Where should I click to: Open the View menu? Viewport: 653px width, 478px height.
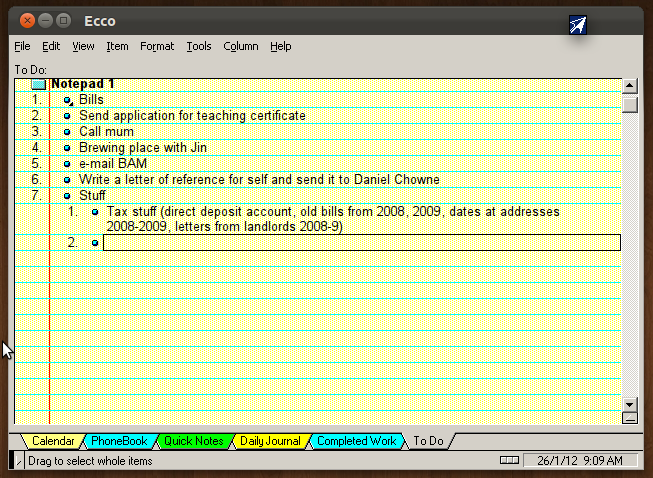tap(83, 46)
